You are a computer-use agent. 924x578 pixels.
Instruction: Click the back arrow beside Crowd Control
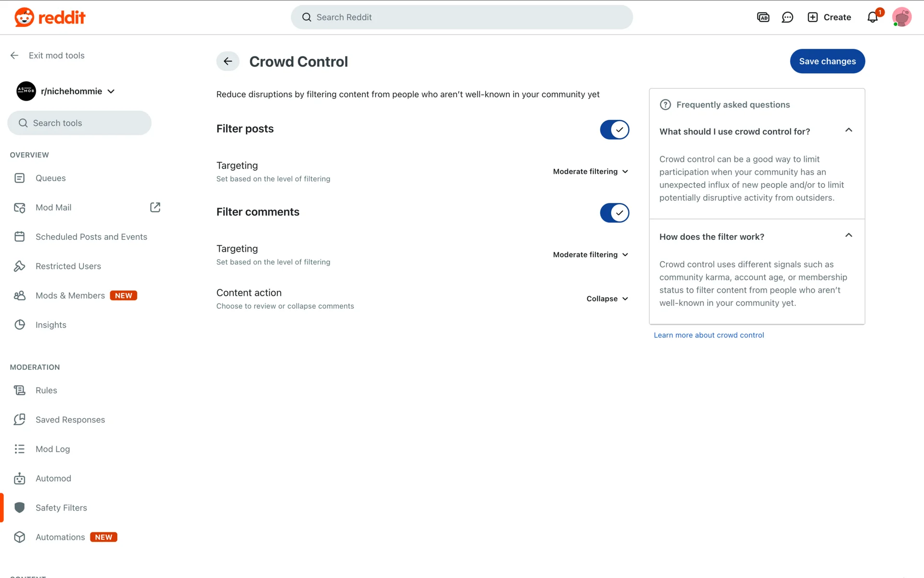coord(228,61)
